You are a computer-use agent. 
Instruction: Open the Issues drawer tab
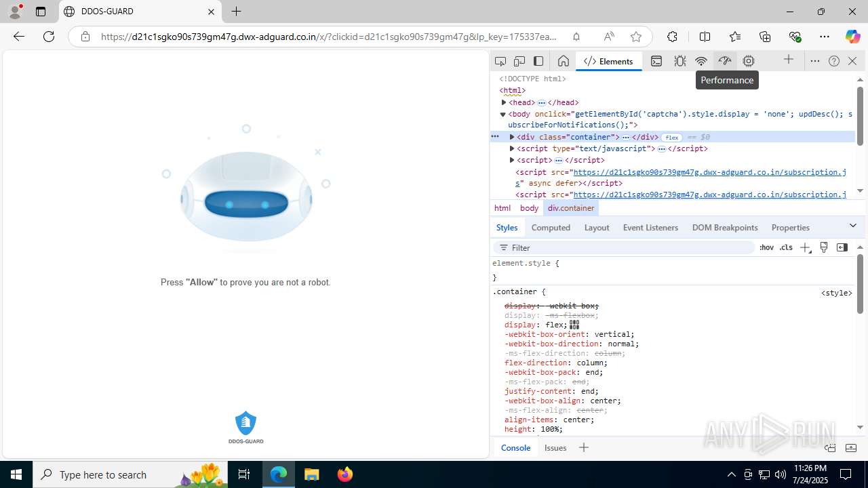555,447
